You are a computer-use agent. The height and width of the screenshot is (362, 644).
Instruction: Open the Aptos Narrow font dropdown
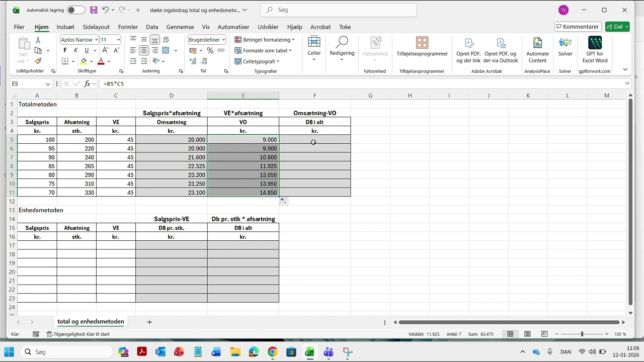click(96, 40)
